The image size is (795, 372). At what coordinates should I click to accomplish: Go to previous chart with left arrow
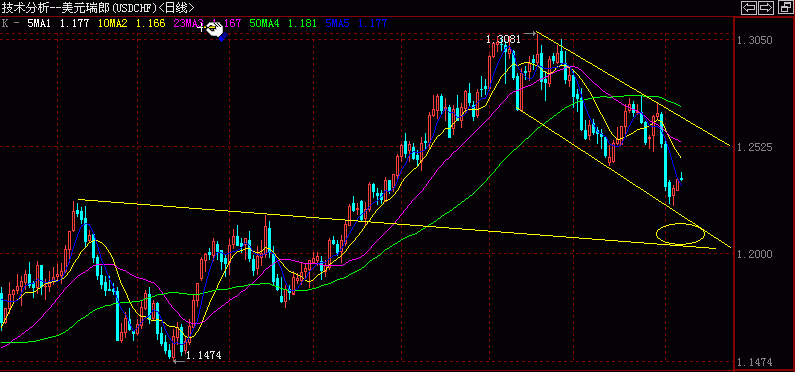tap(749, 7)
